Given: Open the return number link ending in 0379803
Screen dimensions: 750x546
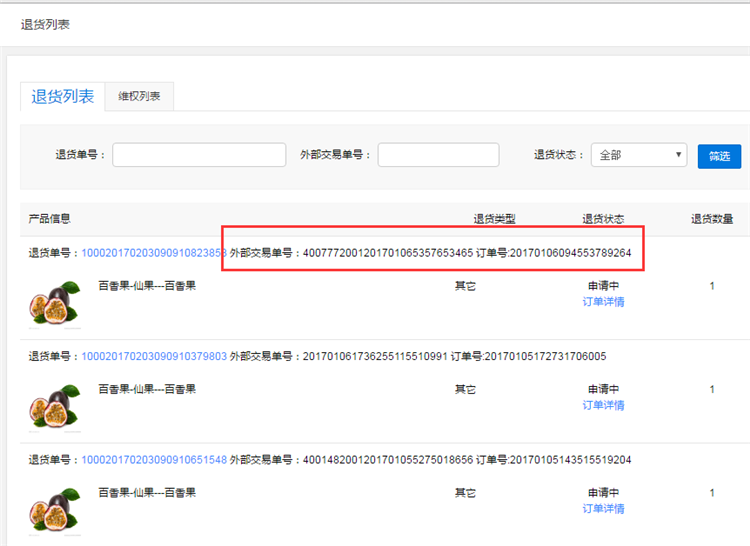Looking at the screenshot, I should (154, 356).
